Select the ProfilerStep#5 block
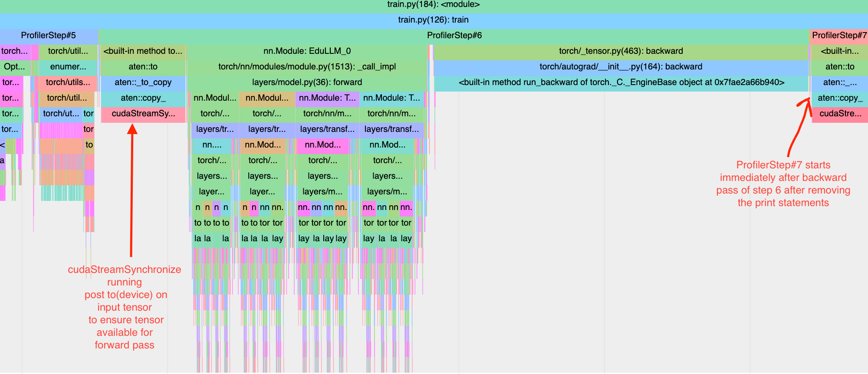The width and height of the screenshot is (868, 374). click(x=49, y=36)
